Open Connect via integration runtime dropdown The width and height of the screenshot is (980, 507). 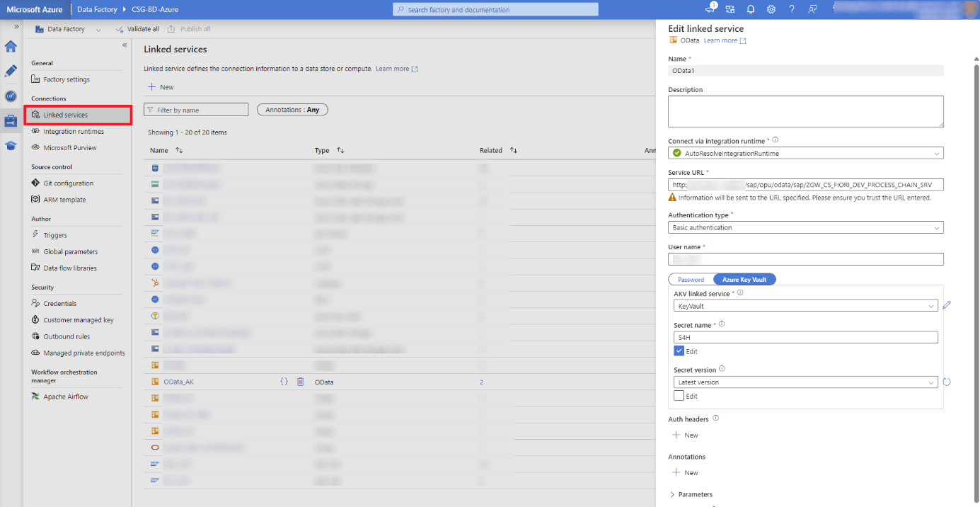pyautogui.click(x=806, y=153)
